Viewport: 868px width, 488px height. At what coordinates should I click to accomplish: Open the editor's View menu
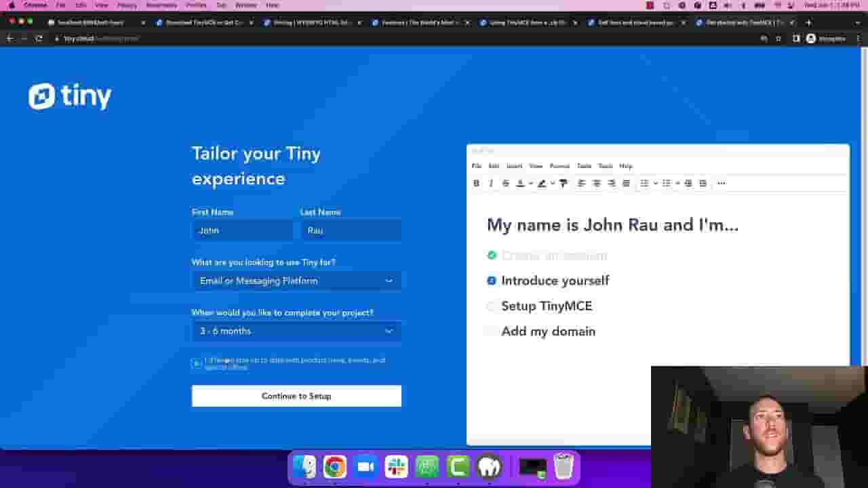click(536, 166)
